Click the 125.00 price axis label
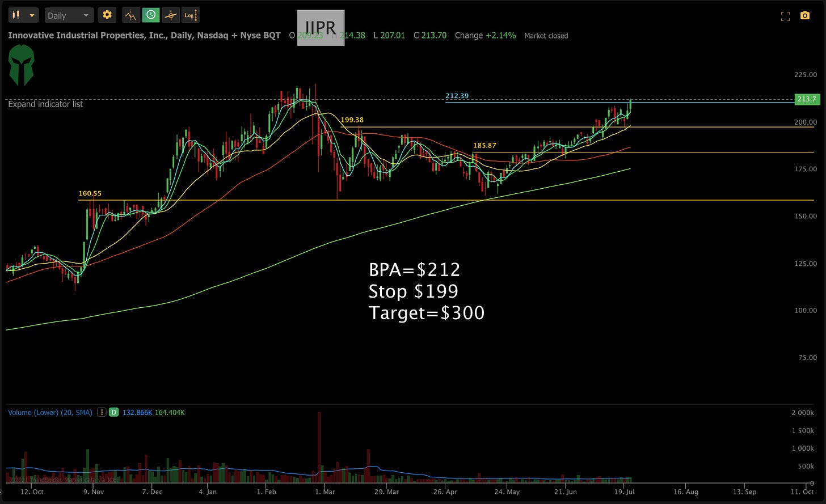This screenshot has height=504, width=826. pyautogui.click(x=806, y=263)
